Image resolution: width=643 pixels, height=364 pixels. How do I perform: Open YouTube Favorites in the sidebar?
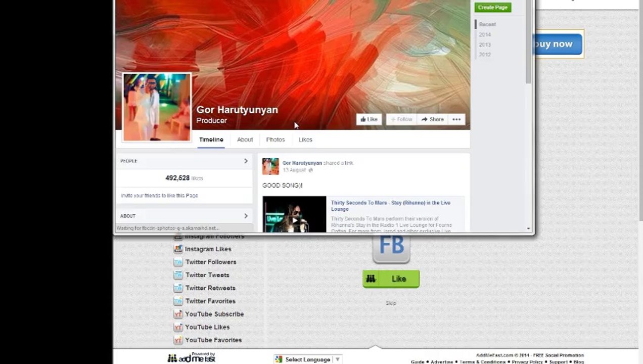click(x=213, y=340)
